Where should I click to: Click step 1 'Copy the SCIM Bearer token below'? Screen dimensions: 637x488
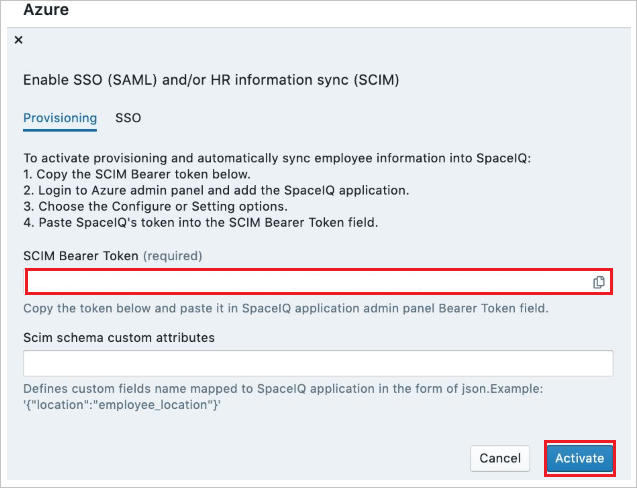(x=137, y=174)
